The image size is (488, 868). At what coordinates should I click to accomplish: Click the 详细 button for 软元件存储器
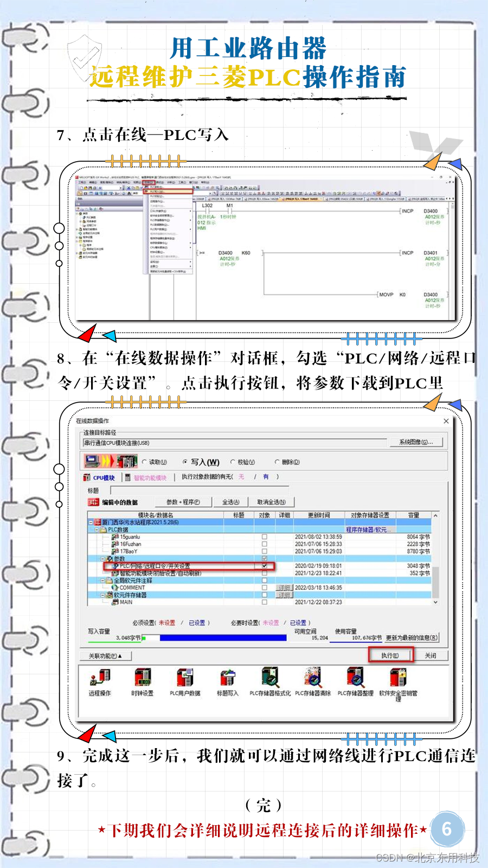(284, 595)
